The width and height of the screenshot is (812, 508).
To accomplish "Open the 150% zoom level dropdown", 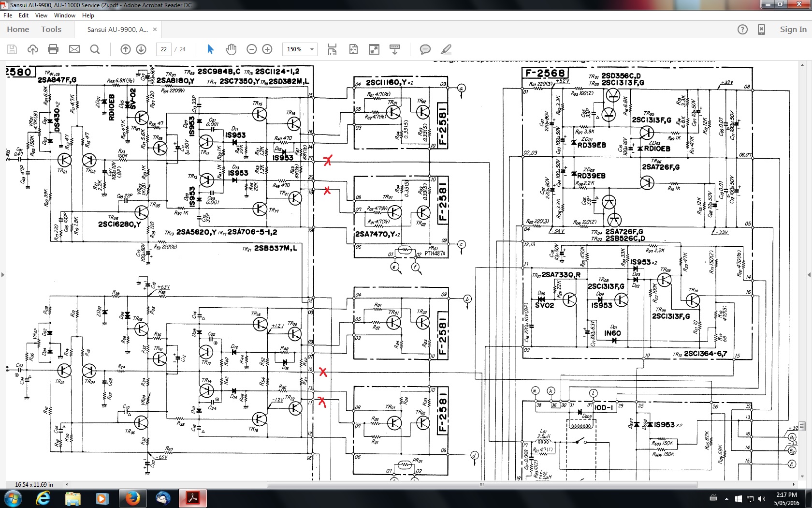I will point(301,49).
